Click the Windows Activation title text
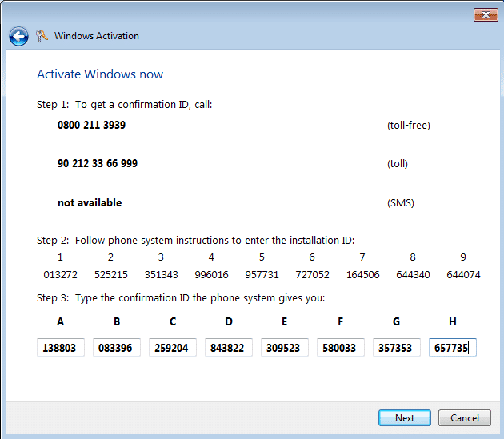504x439 pixels. click(97, 36)
